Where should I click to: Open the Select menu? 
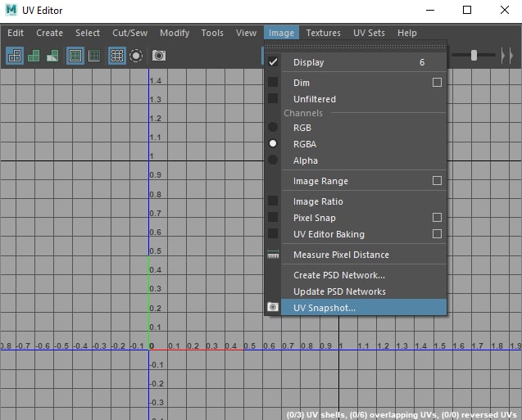87,33
